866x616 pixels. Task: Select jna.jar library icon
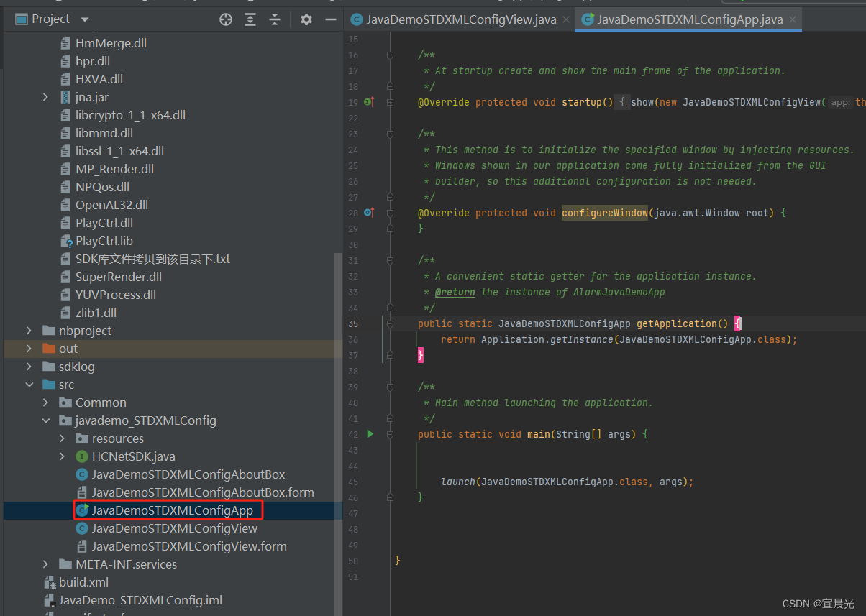(65, 97)
